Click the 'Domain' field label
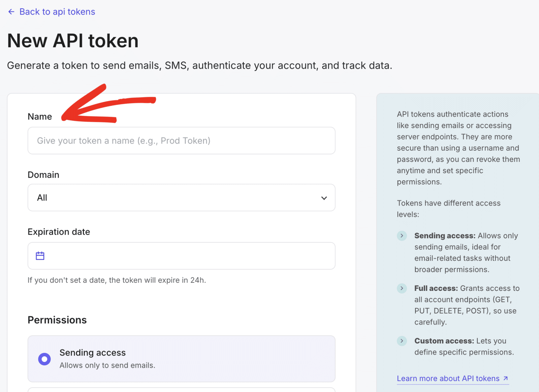Screen dimensions: 539x392 pos(43,175)
